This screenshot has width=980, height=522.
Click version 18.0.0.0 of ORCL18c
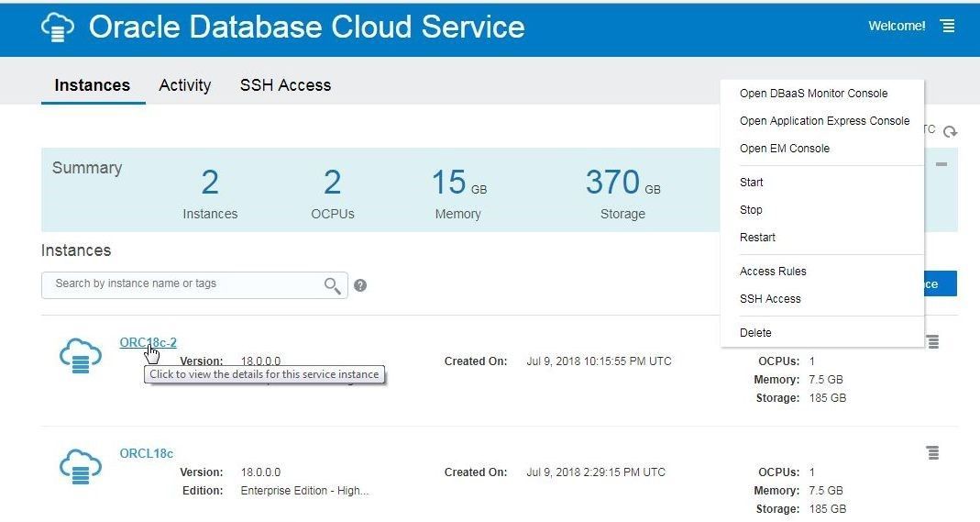click(260, 472)
